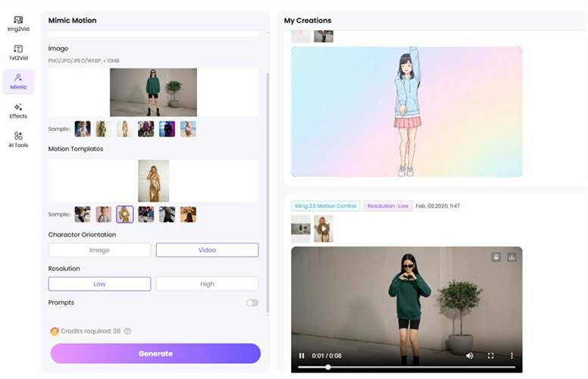Click the gold dress motion template preview
Viewport: 588px width, 379px height.
coord(153,181)
